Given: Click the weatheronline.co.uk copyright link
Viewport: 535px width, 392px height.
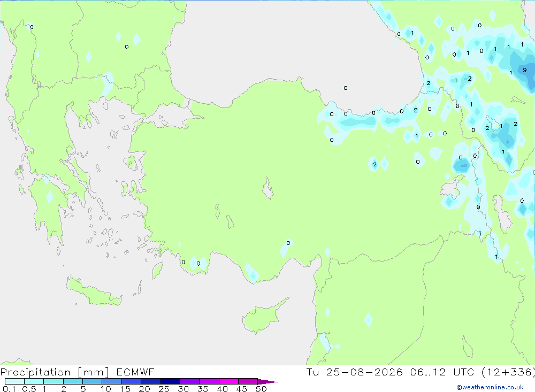Looking at the screenshot, I should (490, 387).
